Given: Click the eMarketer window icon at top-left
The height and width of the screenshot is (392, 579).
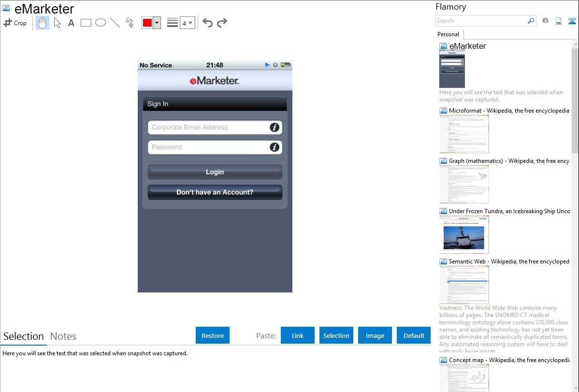Looking at the screenshot, I should click(x=6, y=8).
